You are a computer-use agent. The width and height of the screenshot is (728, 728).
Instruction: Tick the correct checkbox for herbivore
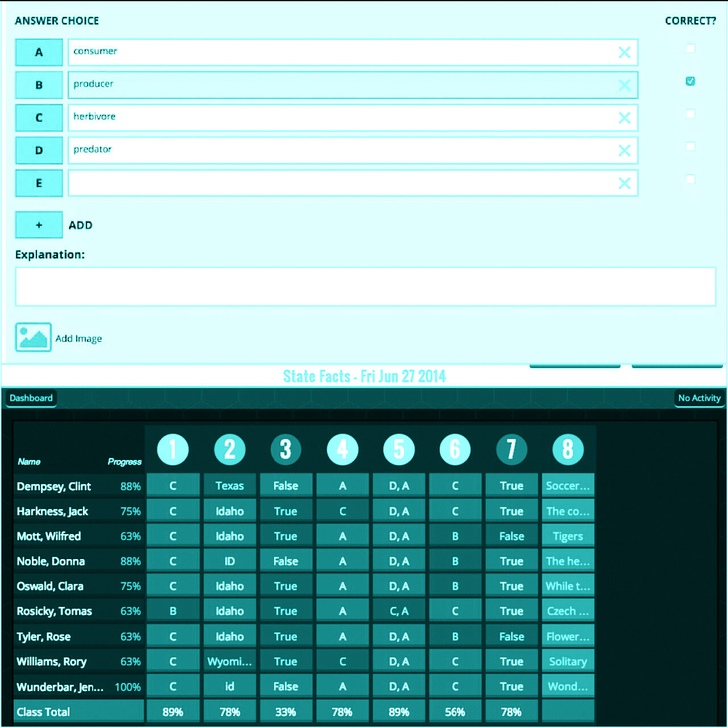click(690, 114)
